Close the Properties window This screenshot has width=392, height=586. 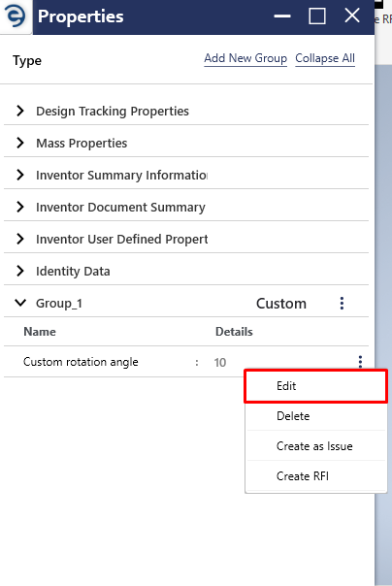[352, 16]
